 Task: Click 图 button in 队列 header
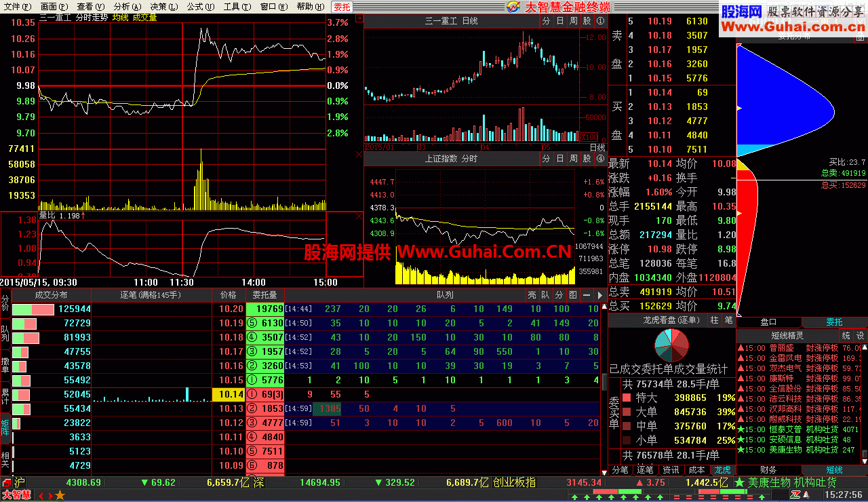pyautogui.click(x=572, y=295)
